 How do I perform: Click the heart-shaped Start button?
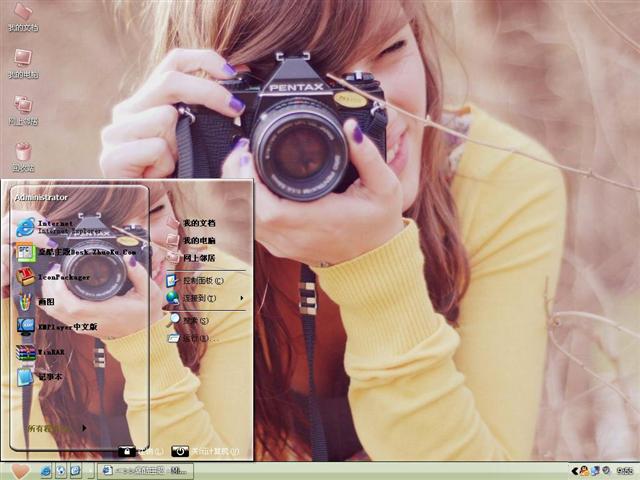click(x=20, y=471)
